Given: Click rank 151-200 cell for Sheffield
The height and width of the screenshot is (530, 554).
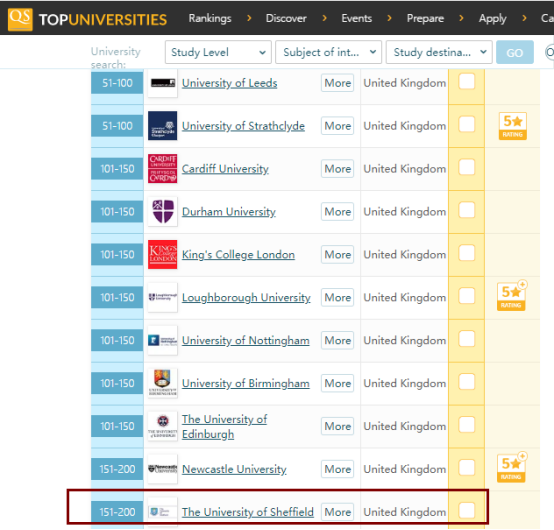Looking at the screenshot, I should tap(117, 511).
